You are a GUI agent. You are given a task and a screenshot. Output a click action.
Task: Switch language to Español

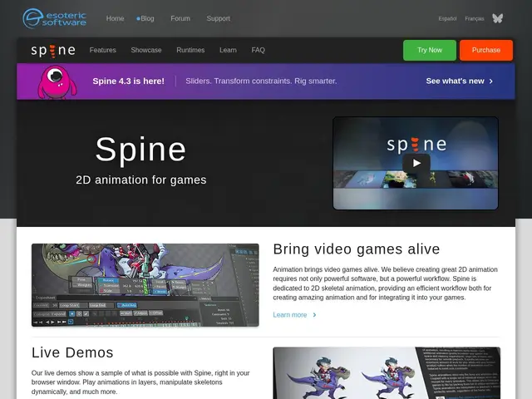(447, 18)
